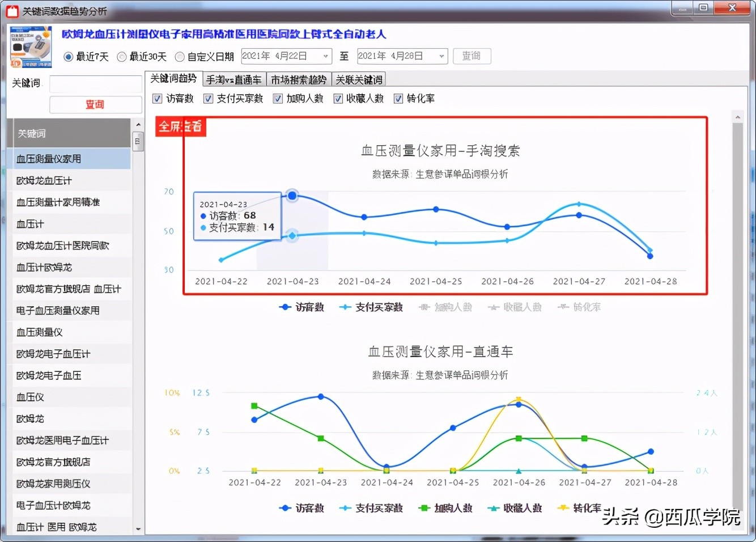
Task: Switch to the 关联关键词 tab
Action: (x=359, y=80)
